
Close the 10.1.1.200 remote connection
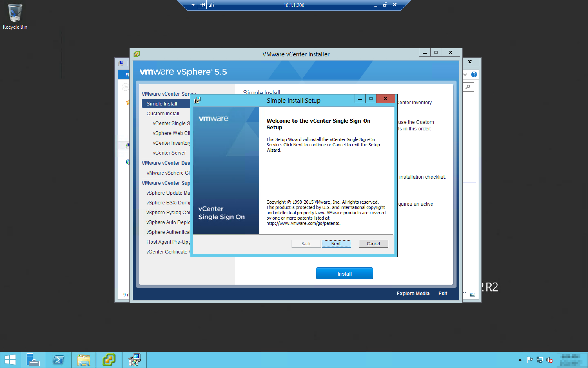click(395, 5)
